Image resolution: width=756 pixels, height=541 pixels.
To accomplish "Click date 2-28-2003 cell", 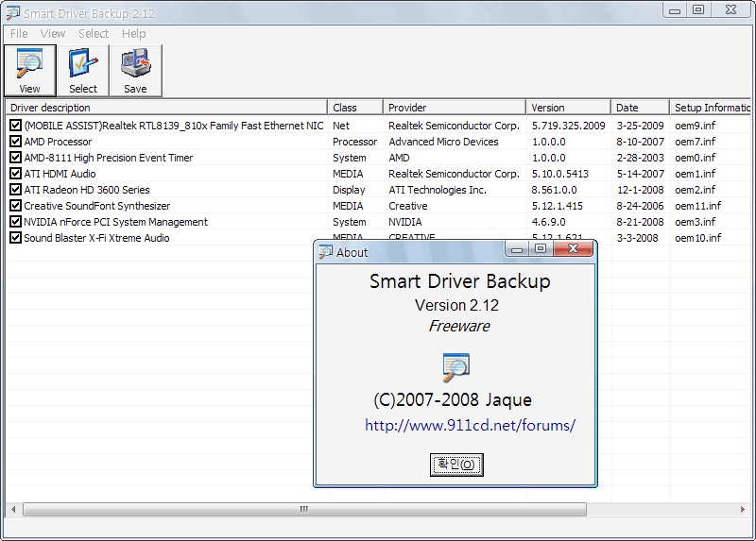I will [x=641, y=158].
